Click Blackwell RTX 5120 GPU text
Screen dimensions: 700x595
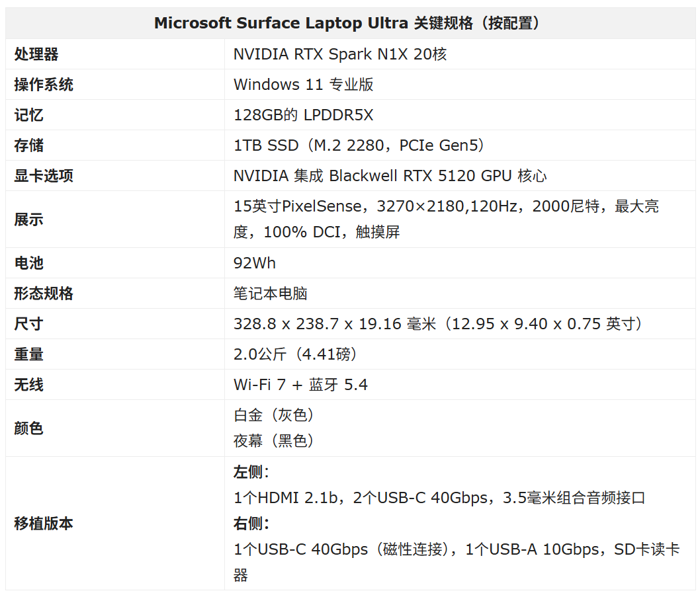point(420,176)
